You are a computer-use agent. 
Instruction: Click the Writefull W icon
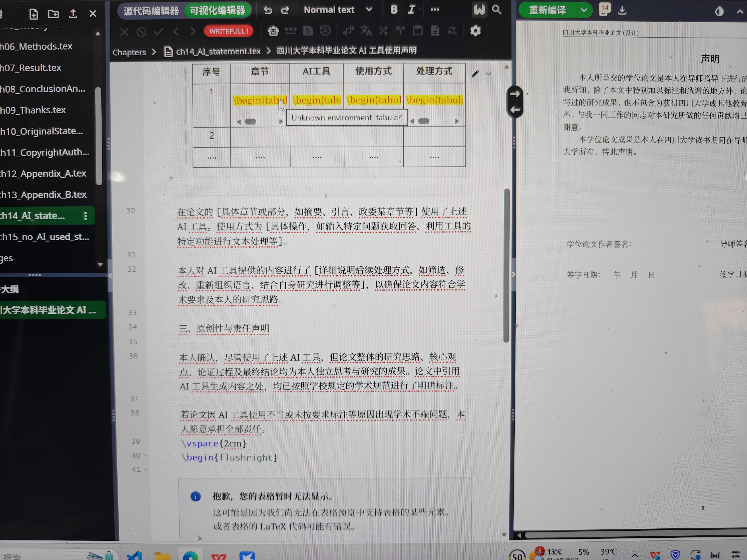click(x=479, y=10)
